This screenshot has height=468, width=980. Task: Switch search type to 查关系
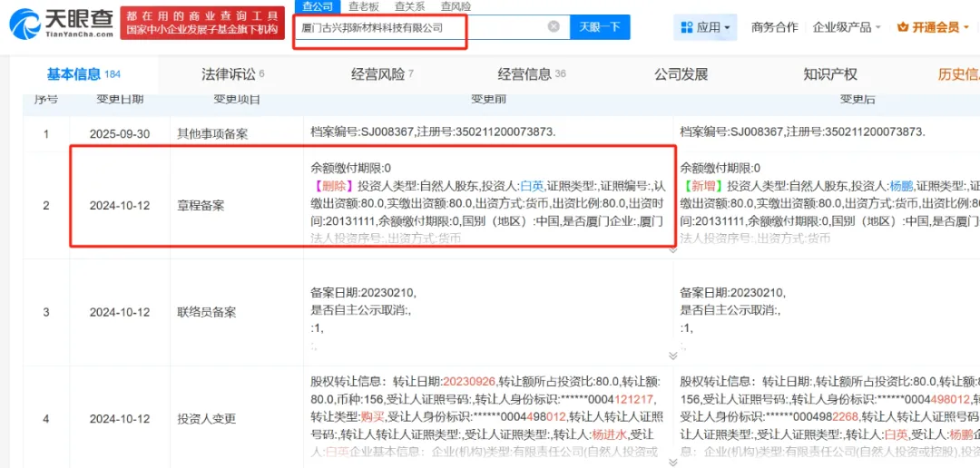(x=407, y=5)
